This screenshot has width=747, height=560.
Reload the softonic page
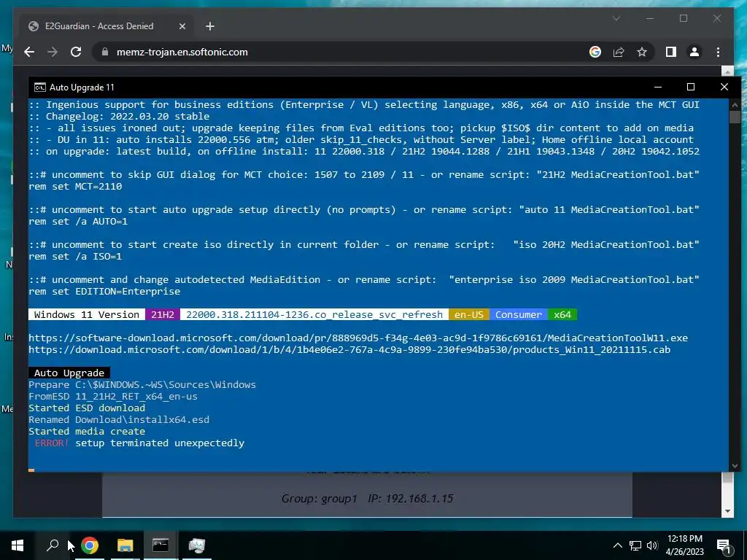[x=76, y=52]
